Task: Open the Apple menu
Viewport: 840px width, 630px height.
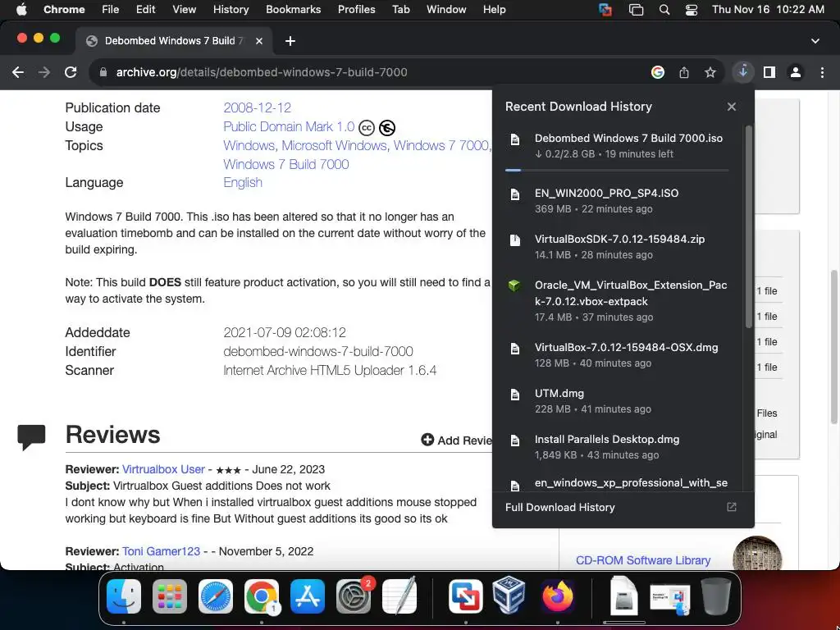Action: click(21, 9)
